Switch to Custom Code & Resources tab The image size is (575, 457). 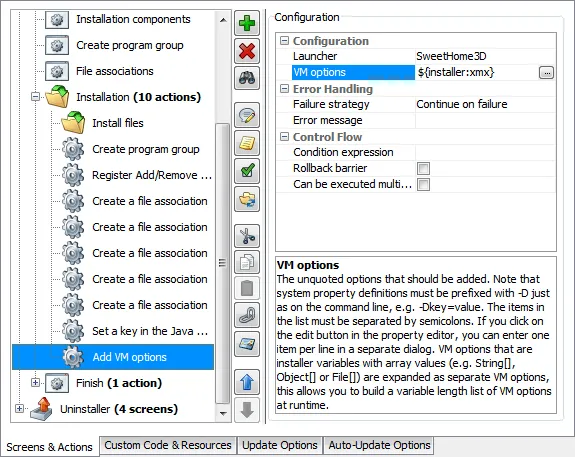click(x=168, y=445)
